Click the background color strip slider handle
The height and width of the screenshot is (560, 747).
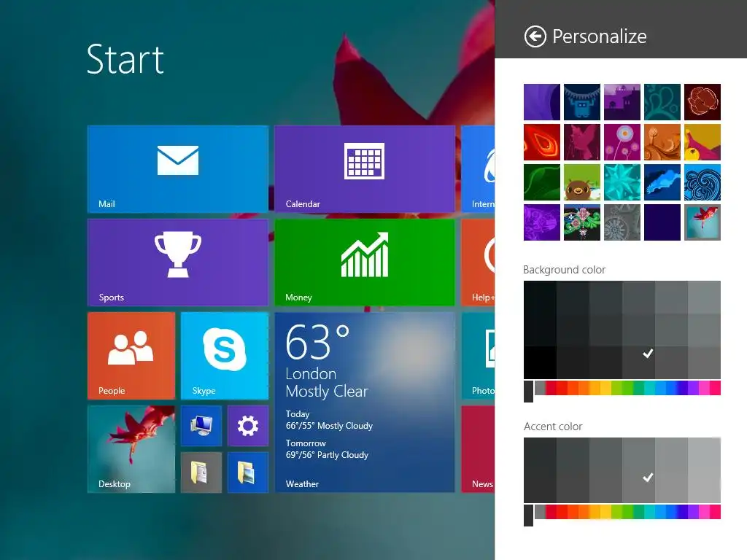(528, 392)
